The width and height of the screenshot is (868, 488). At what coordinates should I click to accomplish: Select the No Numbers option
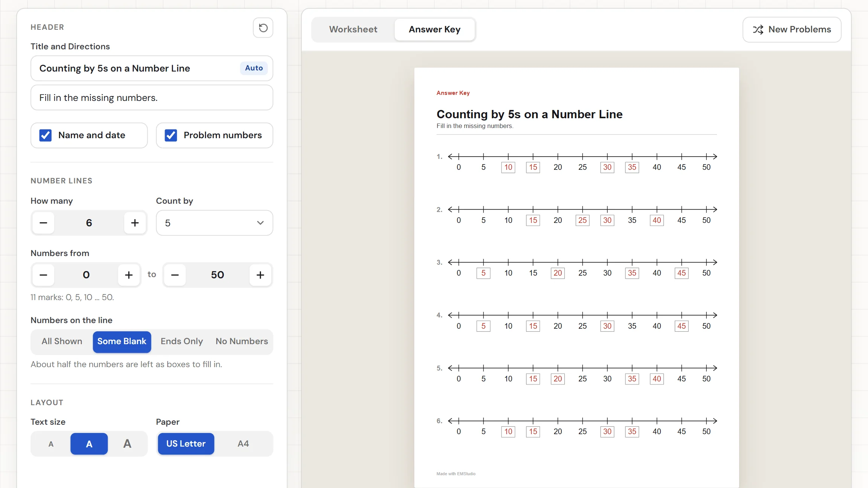click(x=242, y=342)
